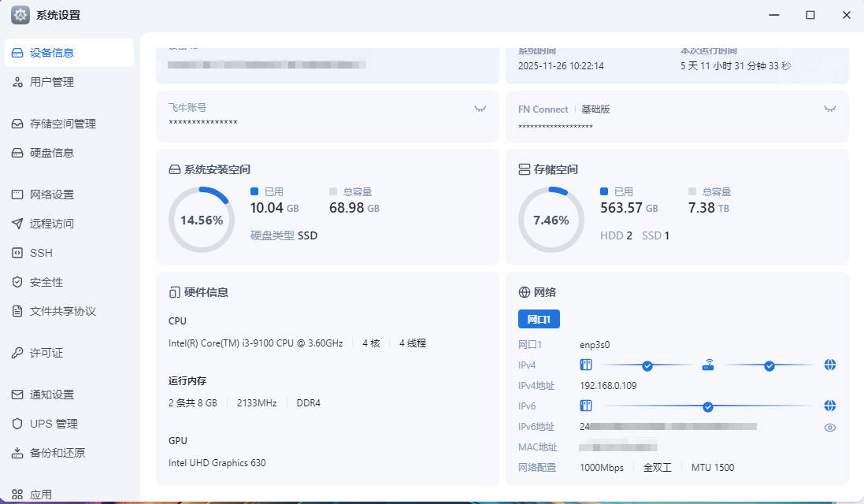The image size is (864, 504).
Task: Click the 系统安装空间 usage ring 14.56%
Action: coord(202,220)
